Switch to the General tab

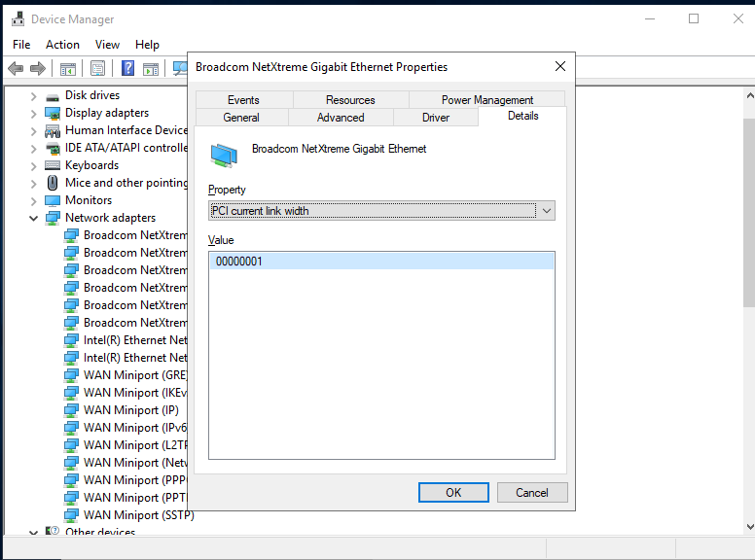241,118
